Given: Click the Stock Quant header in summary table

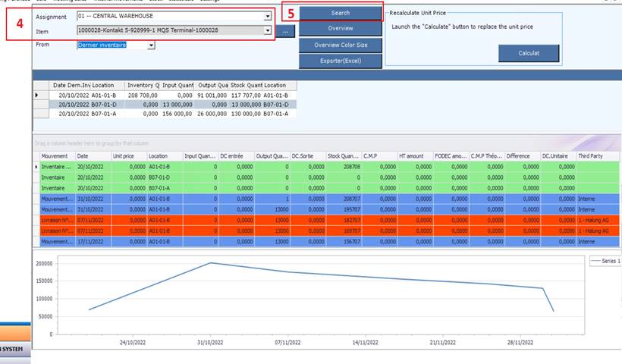Looking at the screenshot, I should click(x=246, y=85).
